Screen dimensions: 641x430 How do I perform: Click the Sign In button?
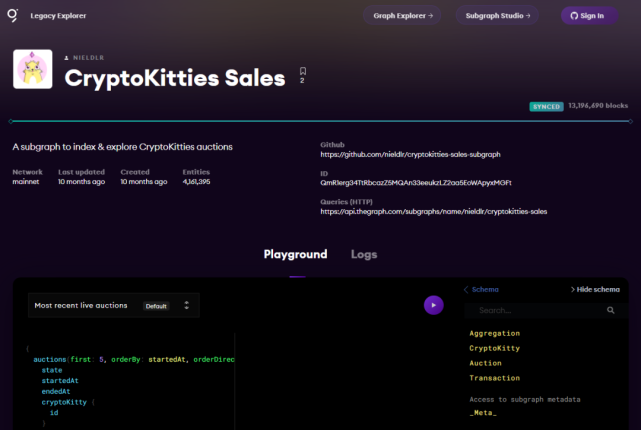click(588, 16)
